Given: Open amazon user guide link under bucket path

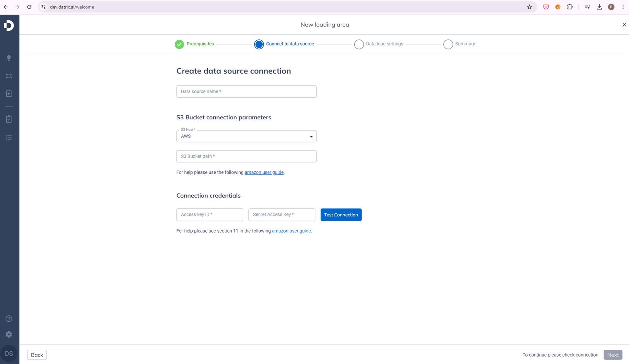Looking at the screenshot, I should click(x=264, y=172).
